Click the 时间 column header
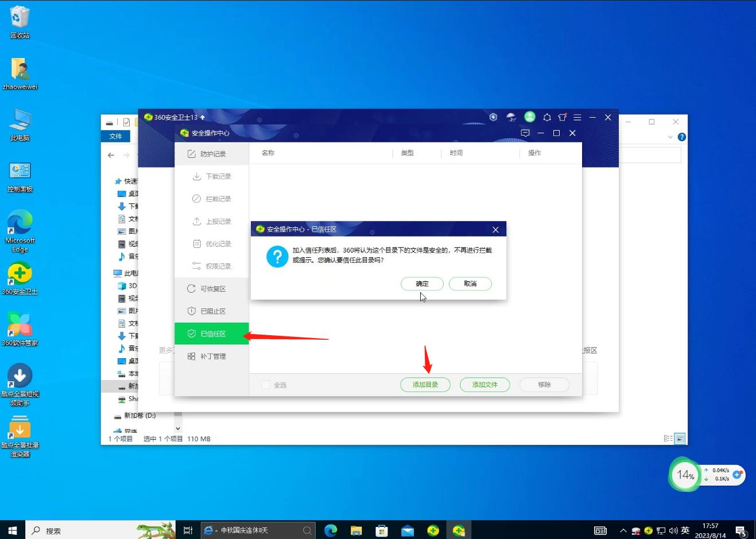 point(456,153)
